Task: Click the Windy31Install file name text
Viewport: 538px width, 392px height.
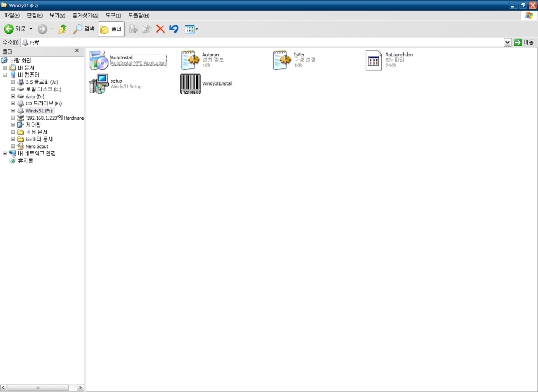Action: click(x=217, y=83)
